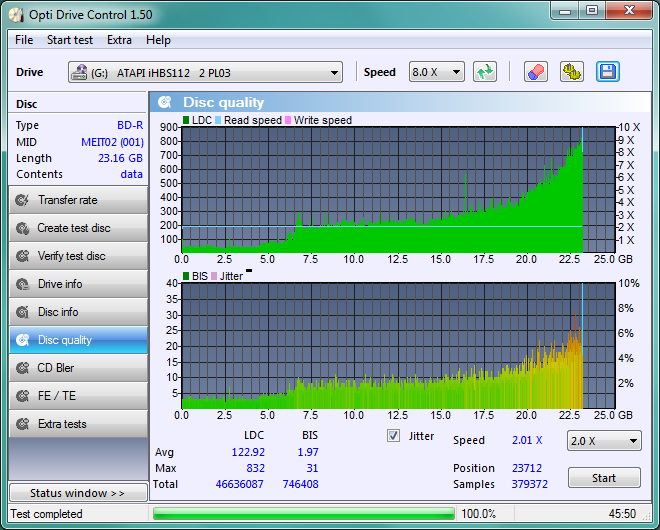Click the Disc quality header disc icon
The width and height of the screenshot is (660, 530).
(x=165, y=102)
